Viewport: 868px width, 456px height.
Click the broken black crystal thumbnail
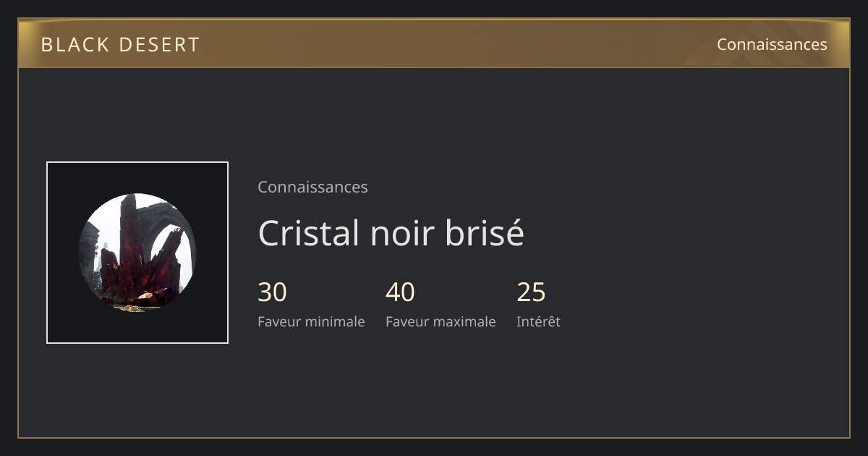click(137, 253)
